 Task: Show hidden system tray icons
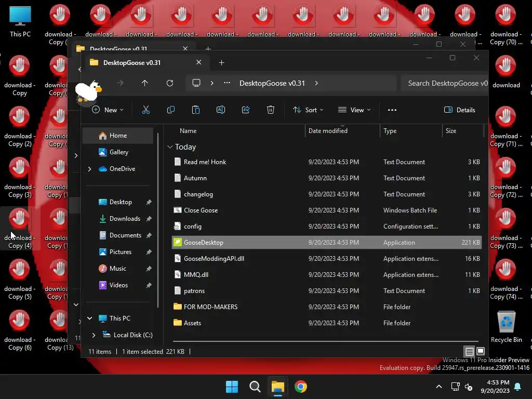(x=438, y=387)
